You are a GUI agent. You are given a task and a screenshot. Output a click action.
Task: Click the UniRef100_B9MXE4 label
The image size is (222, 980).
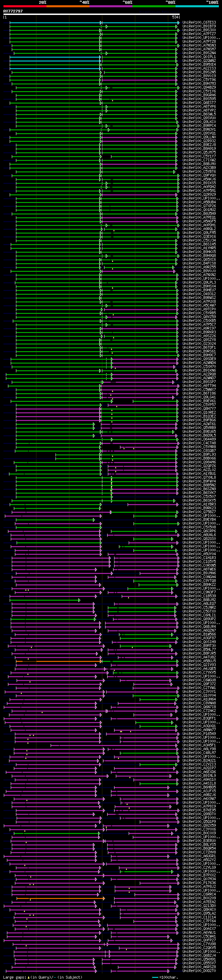pos(199,64)
